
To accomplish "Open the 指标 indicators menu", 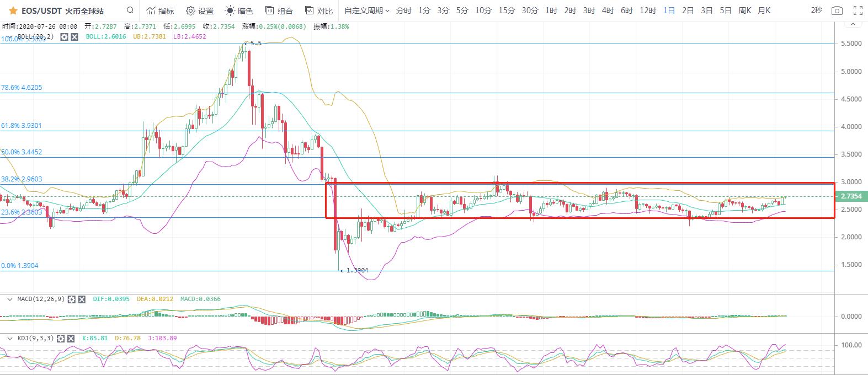I will pos(160,10).
